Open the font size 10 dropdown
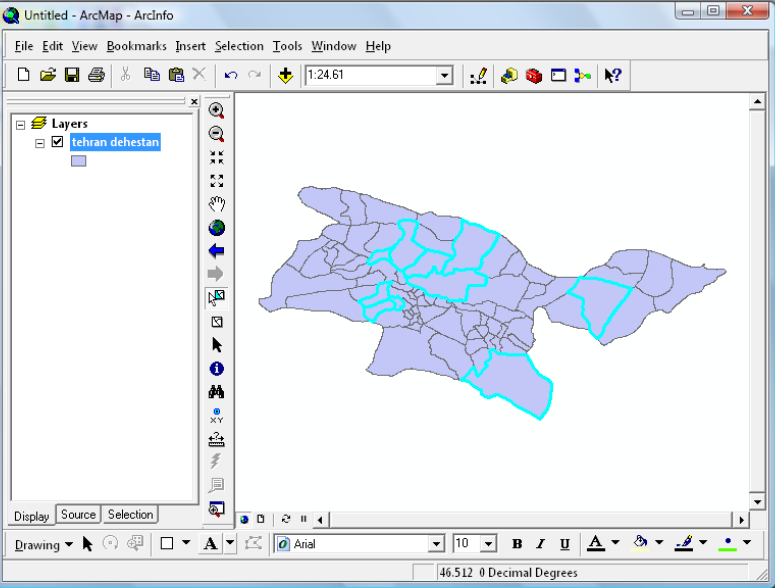Viewport: 775px width, 588px height. coord(488,544)
